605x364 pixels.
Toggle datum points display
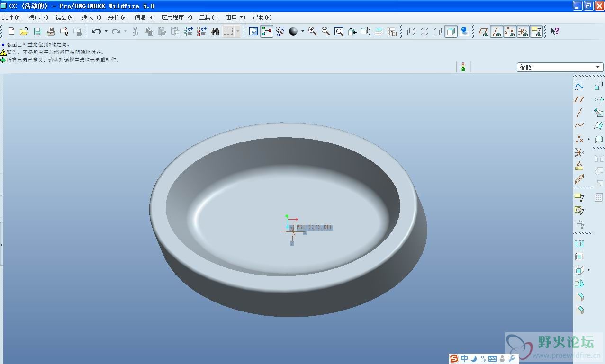[510, 31]
